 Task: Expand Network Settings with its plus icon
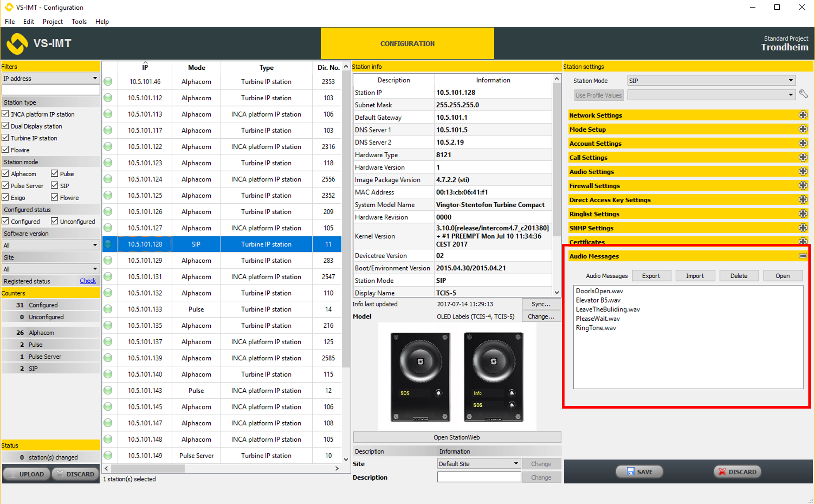coord(803,115)
